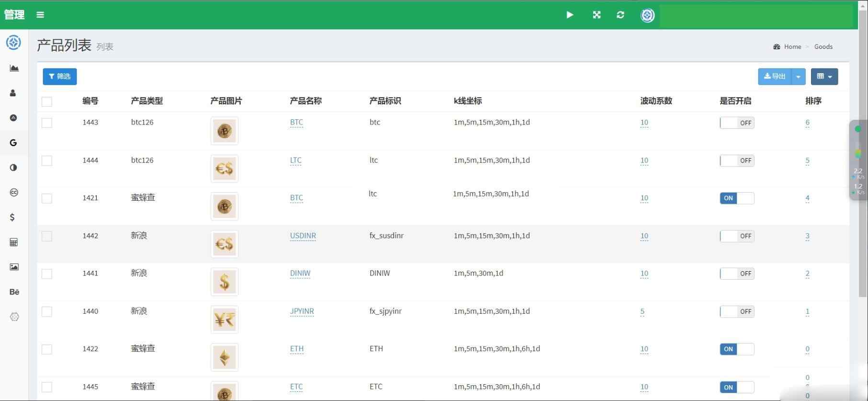Open the G goods icon in sidebar
Viewport: 868px width, 401px height.
13,143
